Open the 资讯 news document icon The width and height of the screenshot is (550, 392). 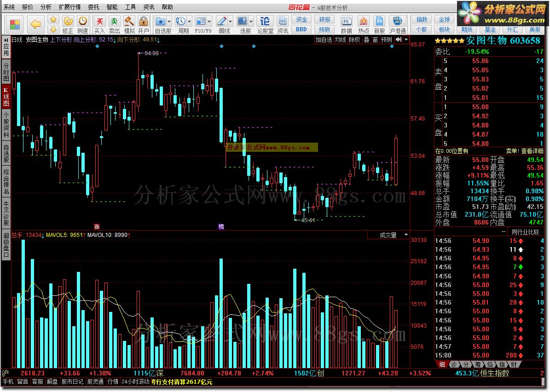283,24
